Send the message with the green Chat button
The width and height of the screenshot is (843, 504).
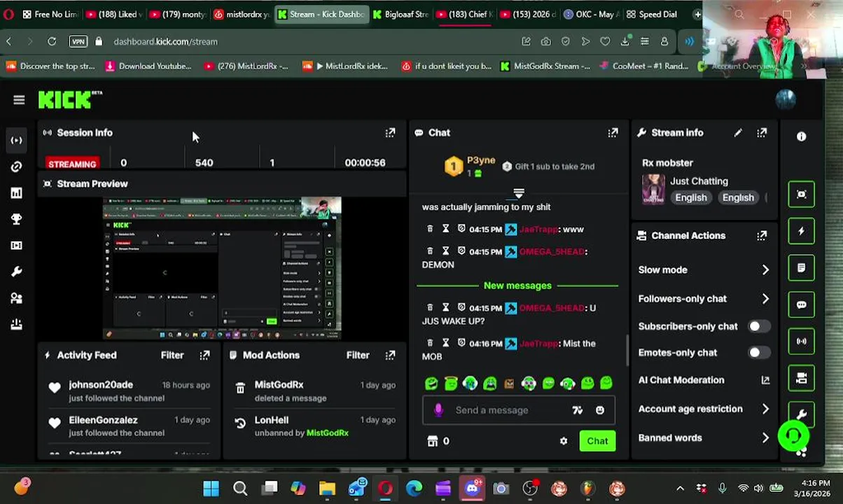[x=597, y=441]
